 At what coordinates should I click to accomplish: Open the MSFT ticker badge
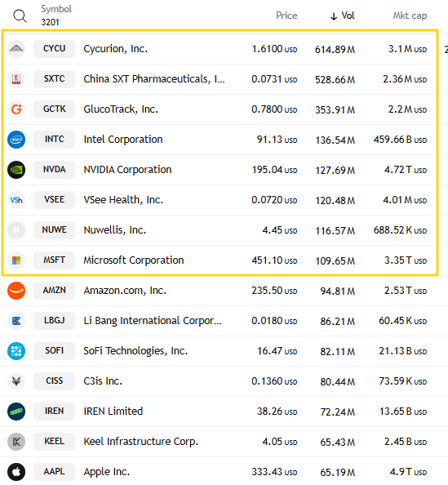coord(54,260)
